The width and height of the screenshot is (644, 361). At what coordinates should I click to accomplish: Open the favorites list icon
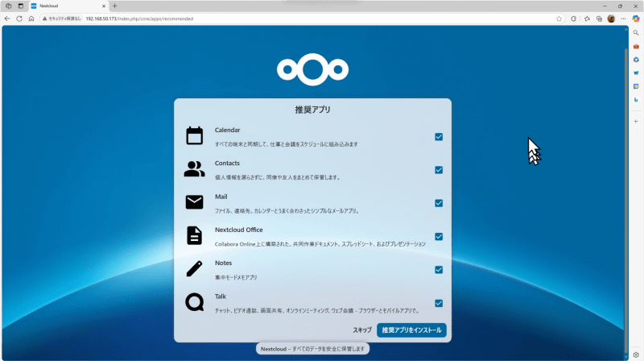point(587,19)
